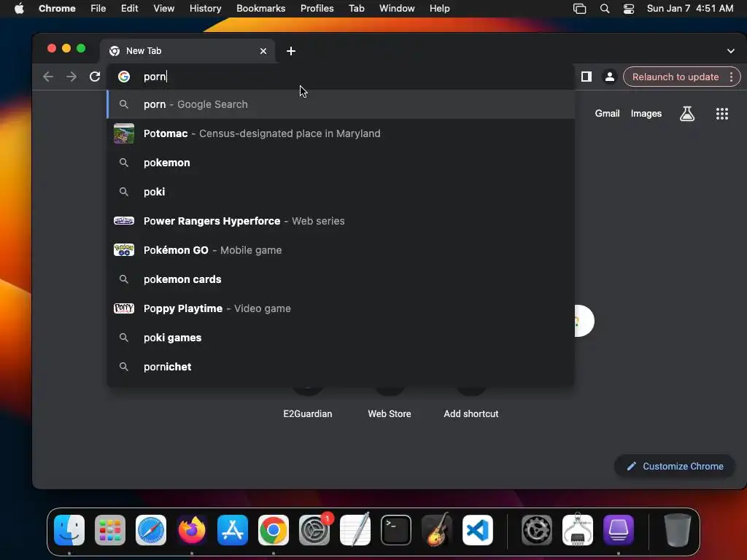The width and height of the screenshot is (747, 560).
Task: Click the menu bar date and time
Action: pos(690,9)
